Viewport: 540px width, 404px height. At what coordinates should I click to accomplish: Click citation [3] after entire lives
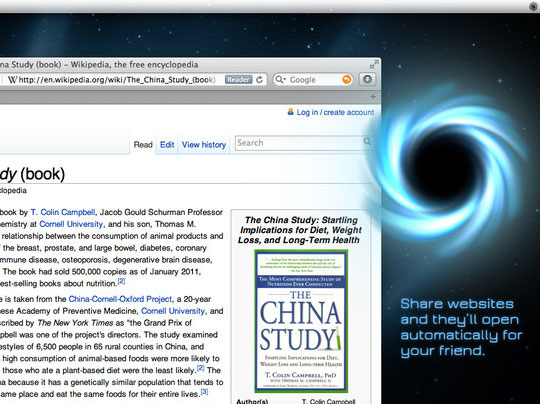click(x=205, y=392)
